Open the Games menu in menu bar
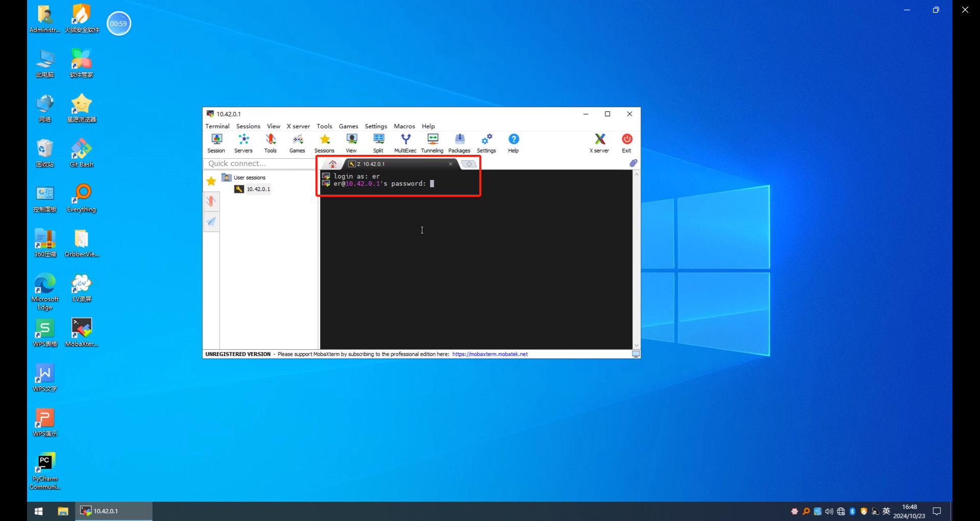This screenshot has height=521, width=980. click(x=349, y=126)
